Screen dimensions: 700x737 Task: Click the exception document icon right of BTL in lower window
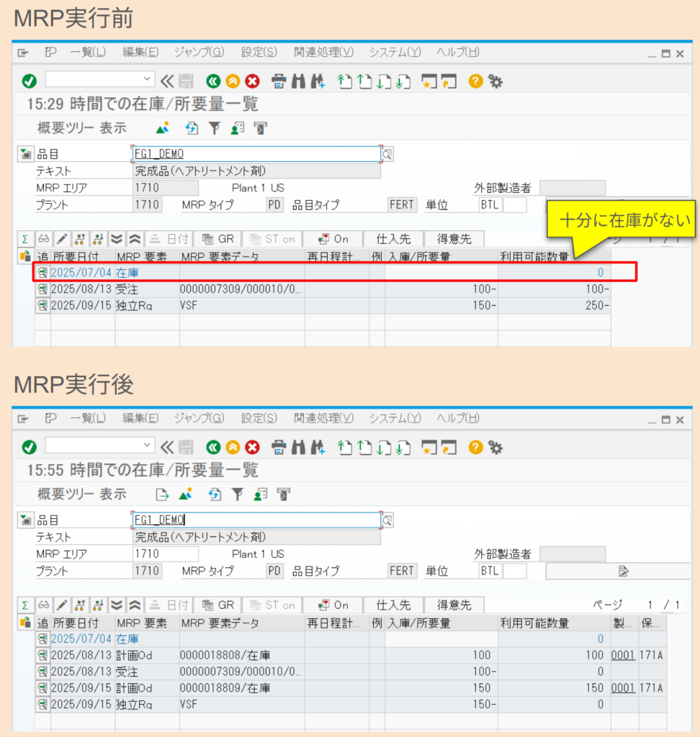coord(624,571)
